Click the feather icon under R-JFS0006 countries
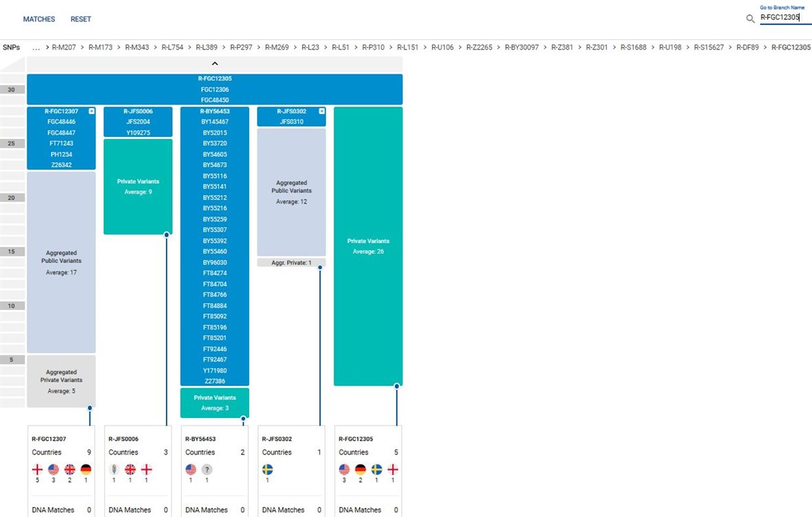The width and height of the screenshot is (812, 517). tap(114, 470)
